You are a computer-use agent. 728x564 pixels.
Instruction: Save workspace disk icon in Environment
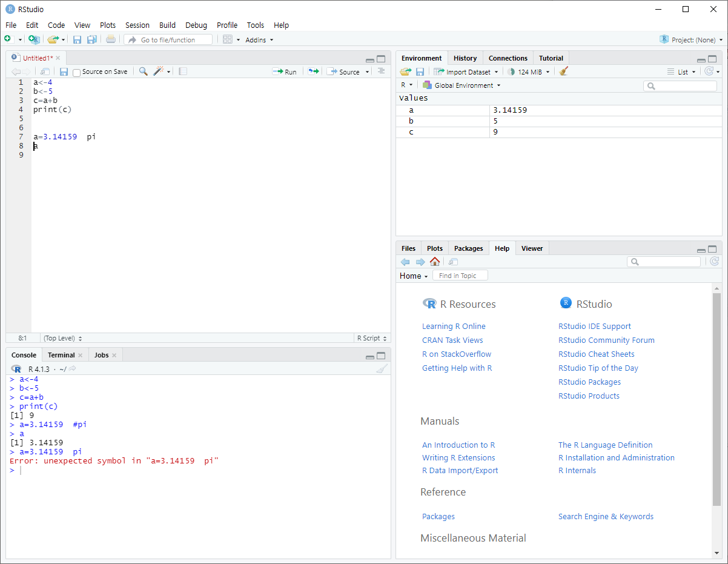(x=420, y=71)
